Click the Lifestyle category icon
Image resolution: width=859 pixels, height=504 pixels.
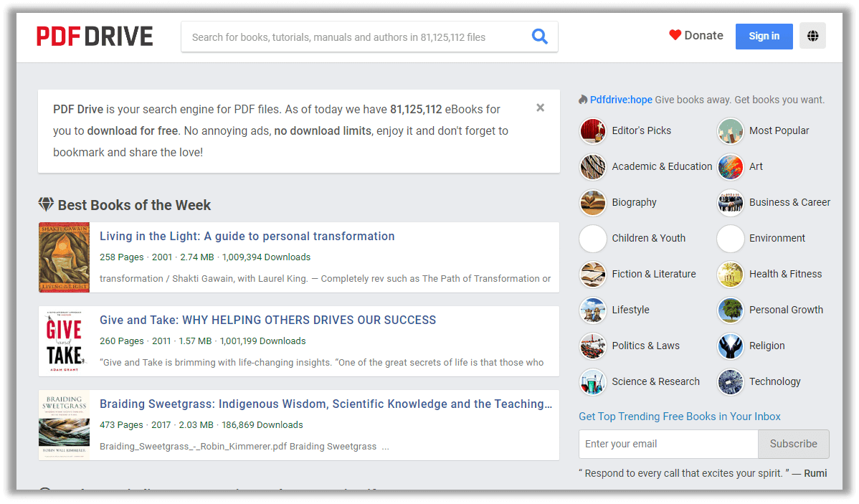point(593,310)
